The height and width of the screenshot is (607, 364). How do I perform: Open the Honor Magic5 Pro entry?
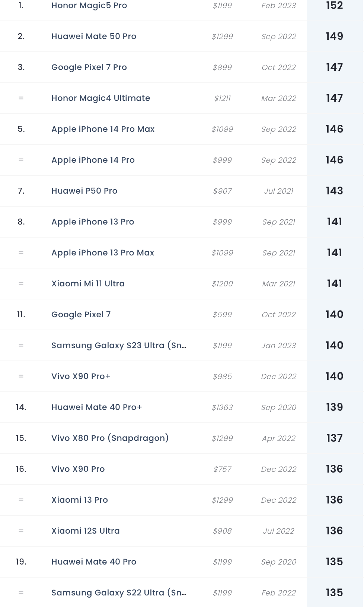[x=89, y=6]
